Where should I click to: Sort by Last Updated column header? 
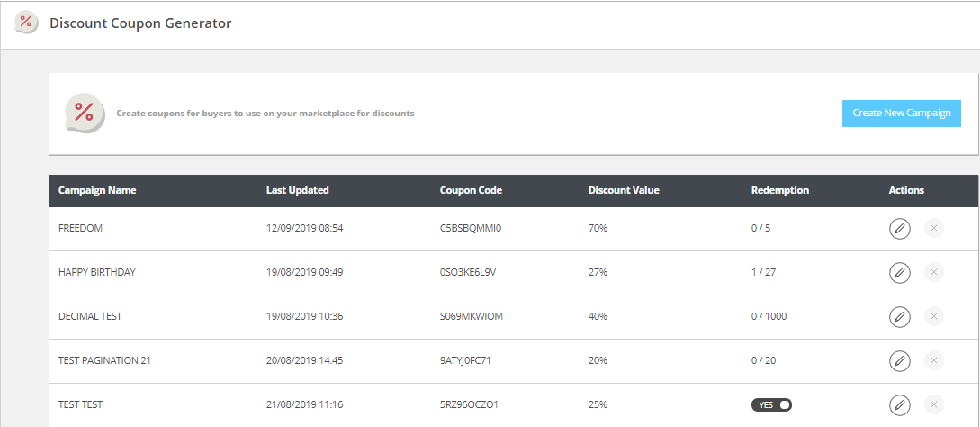[298, 190]
